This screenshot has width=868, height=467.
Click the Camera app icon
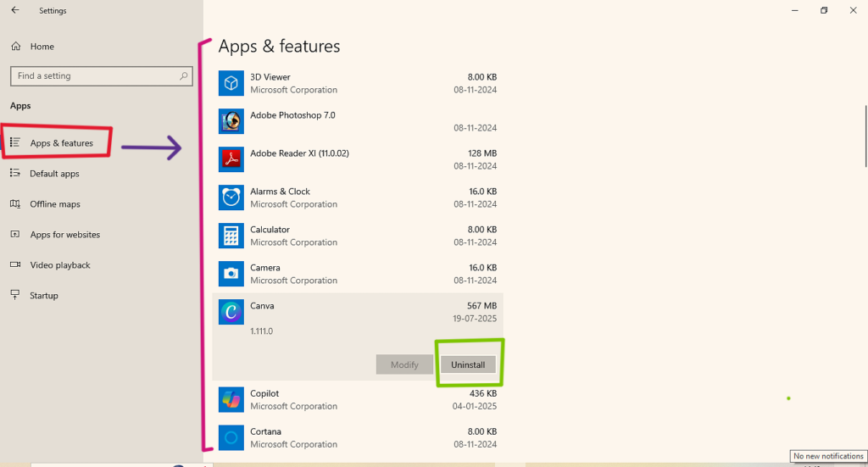(x=231, y=274)
